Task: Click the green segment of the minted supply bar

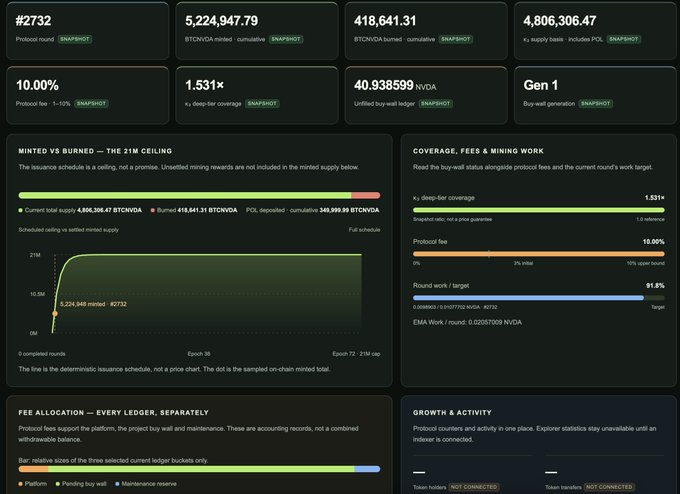Action: [185, 196]
